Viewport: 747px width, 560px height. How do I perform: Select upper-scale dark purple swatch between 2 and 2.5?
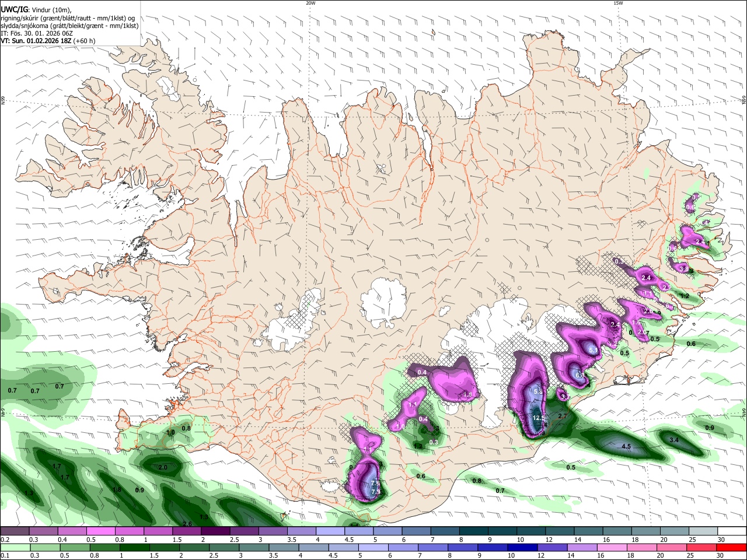(215, 531)
